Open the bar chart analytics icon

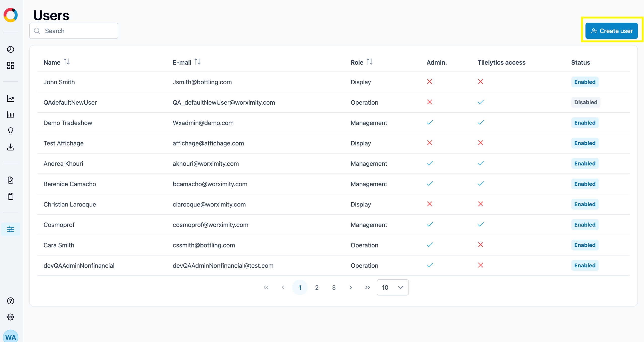pyautogui.click(x=10, y=115)
